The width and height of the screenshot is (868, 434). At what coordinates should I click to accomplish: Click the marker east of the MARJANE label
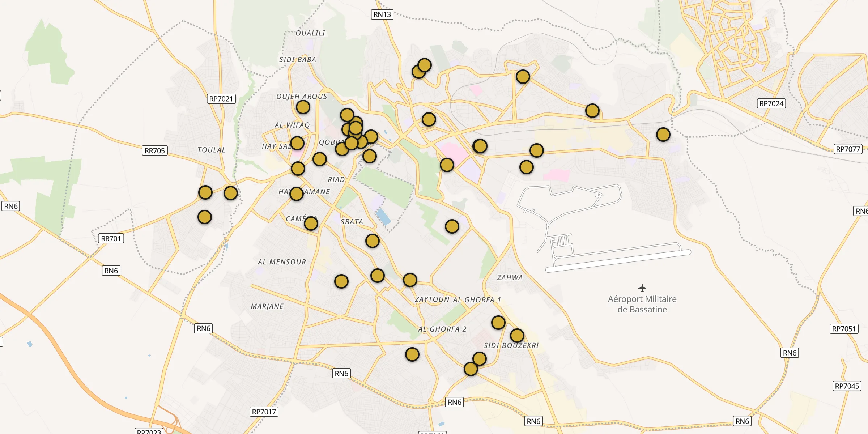341,281
